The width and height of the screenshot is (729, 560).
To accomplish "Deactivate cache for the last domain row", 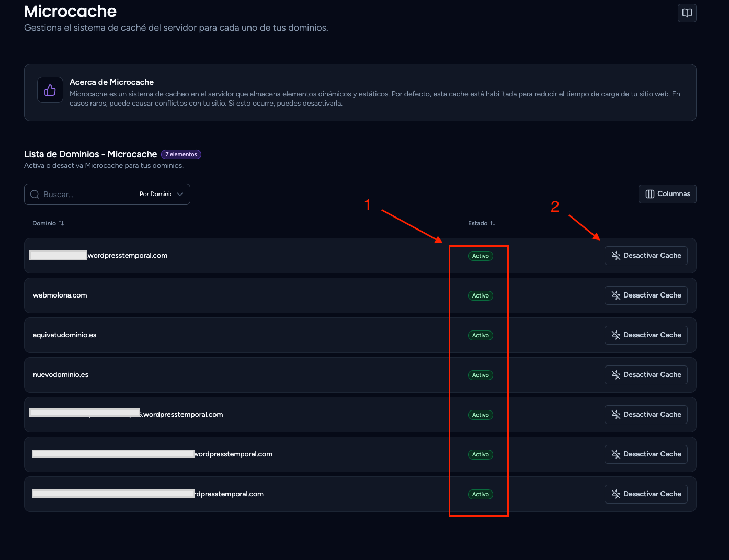I will (646, 494).
